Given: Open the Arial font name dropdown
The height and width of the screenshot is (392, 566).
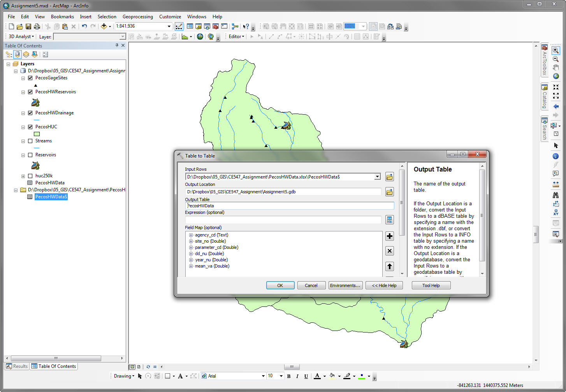Looking at the screenshot, I should point(263,376).
